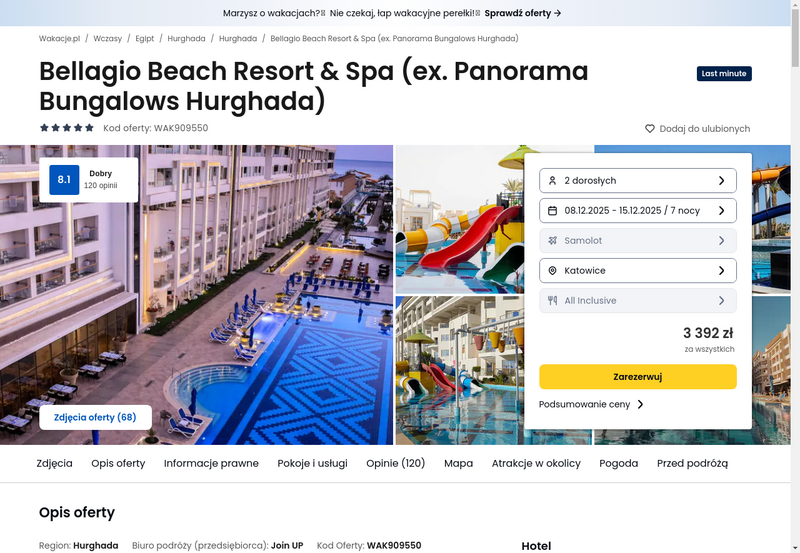Viewport: 800px width, 553px height.
Task: Click the calendar icon in dates field
Action: [552, 211]
